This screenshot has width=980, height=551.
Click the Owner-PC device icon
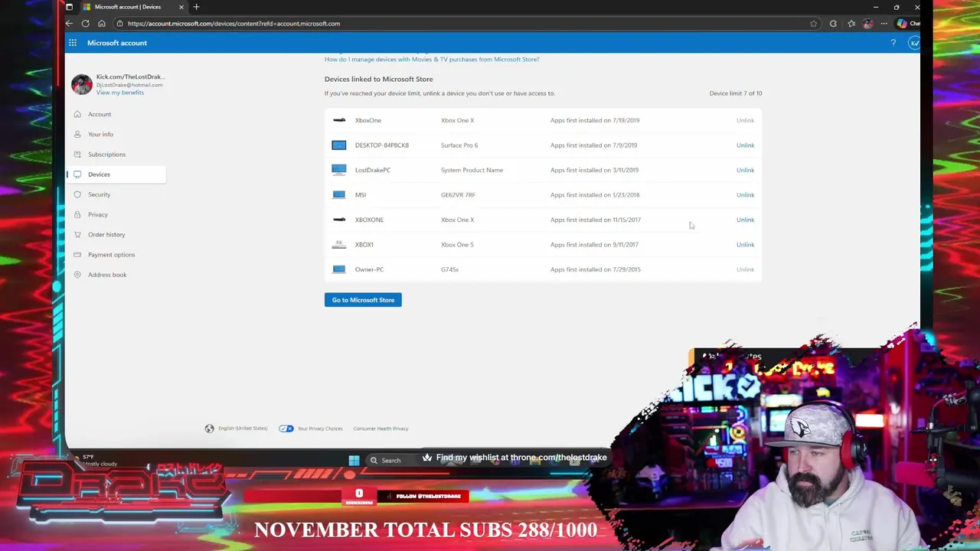point(339,269)
